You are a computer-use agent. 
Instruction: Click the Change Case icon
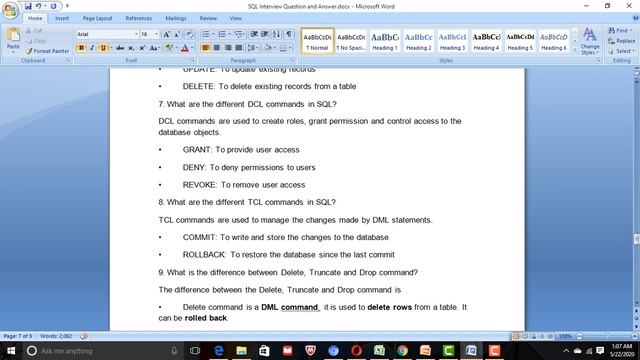(154, 48)
